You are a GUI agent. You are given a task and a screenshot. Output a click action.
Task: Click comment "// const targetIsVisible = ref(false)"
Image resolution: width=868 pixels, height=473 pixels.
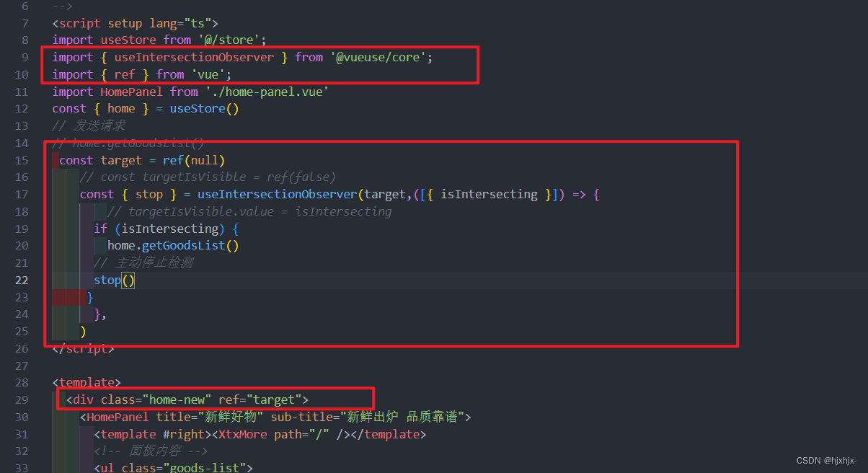(x=208, y=177)
